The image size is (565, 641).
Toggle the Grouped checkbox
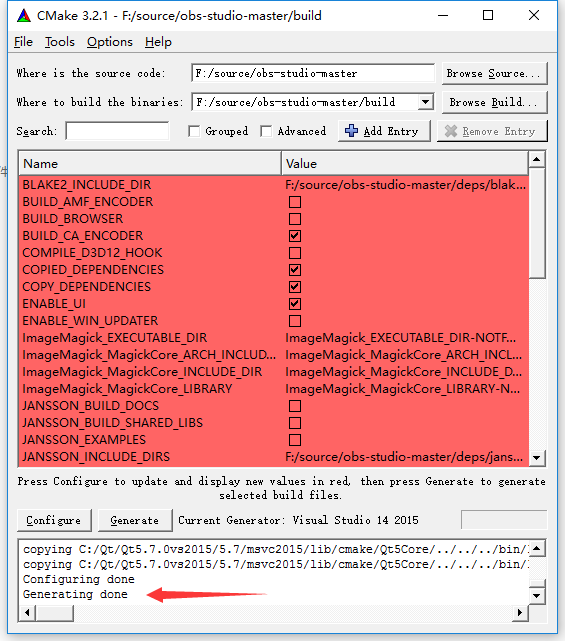click(x=194, y=131)
